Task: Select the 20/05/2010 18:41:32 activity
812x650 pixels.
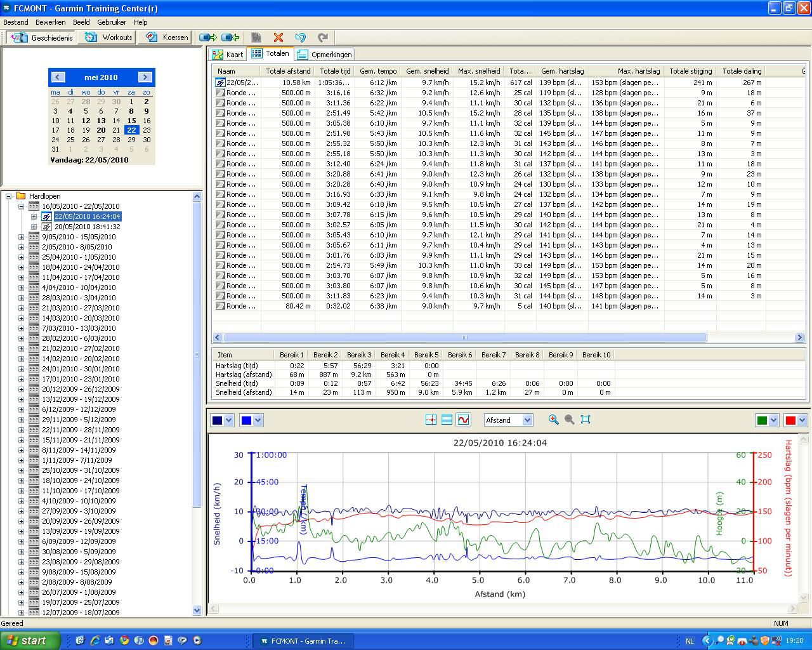Action: (x=87, y=227)
